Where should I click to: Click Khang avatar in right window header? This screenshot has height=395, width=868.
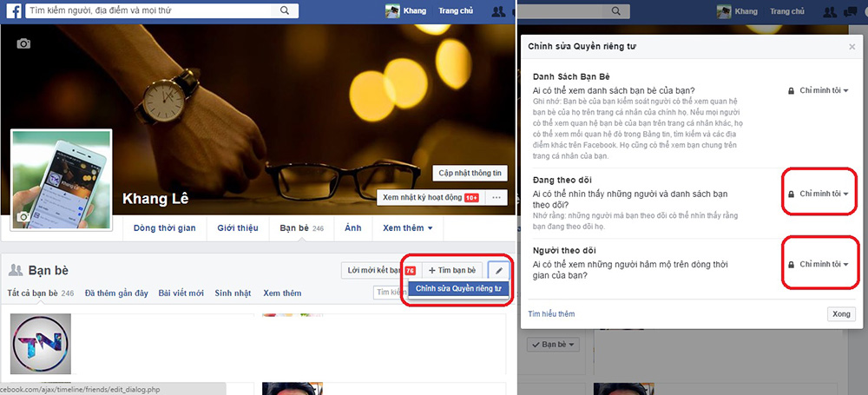click(724, 11)
